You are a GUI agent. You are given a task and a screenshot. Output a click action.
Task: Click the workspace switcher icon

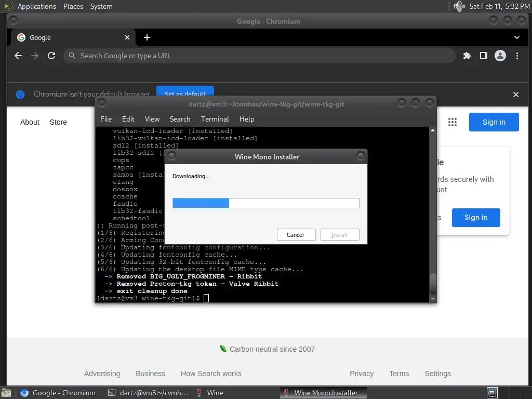493,393
